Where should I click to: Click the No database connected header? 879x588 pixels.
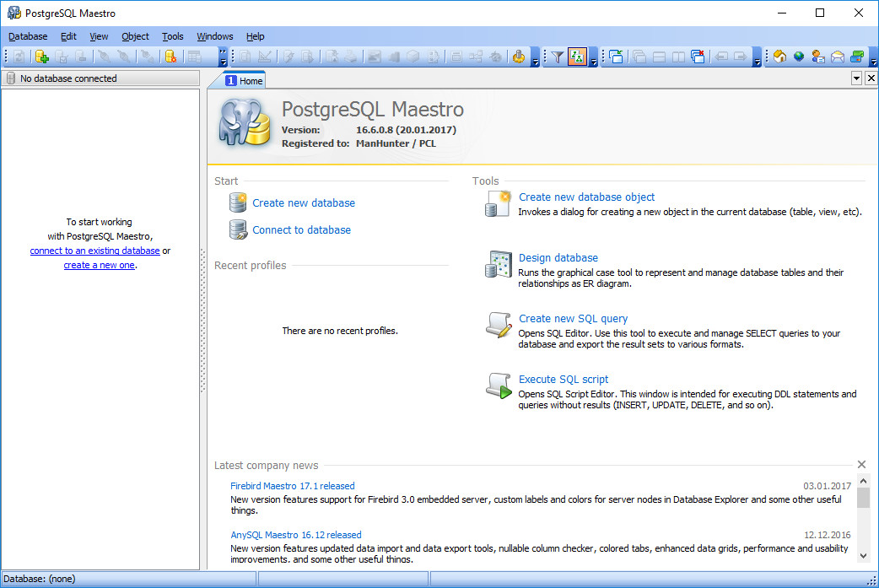pyautogui.click(x=100, y=78)
